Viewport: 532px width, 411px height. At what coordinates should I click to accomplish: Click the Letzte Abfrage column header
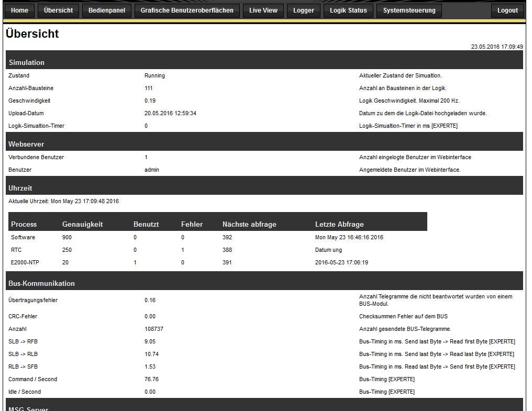(x=339, y=224)
